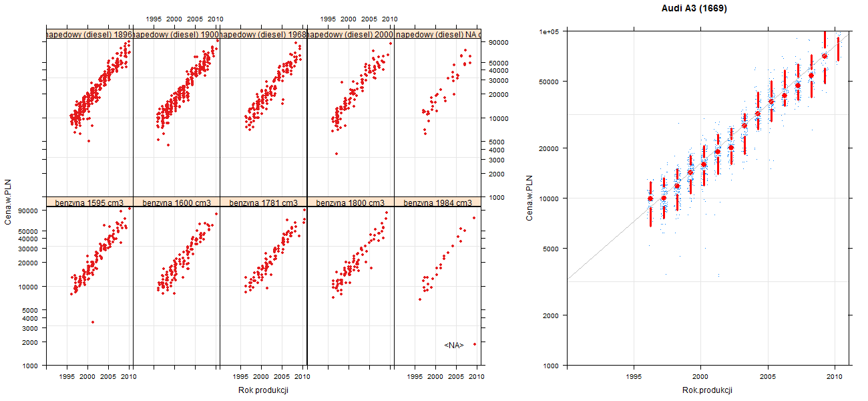
Task: Click the 1995 tick below the benzyna 1595 panel
Action: [67, 377]
